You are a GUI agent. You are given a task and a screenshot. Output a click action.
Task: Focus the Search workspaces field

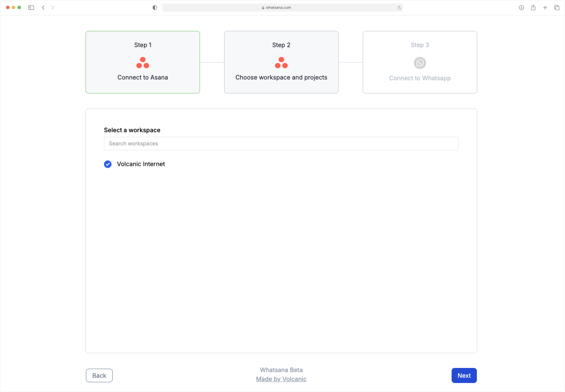[281, 143]
